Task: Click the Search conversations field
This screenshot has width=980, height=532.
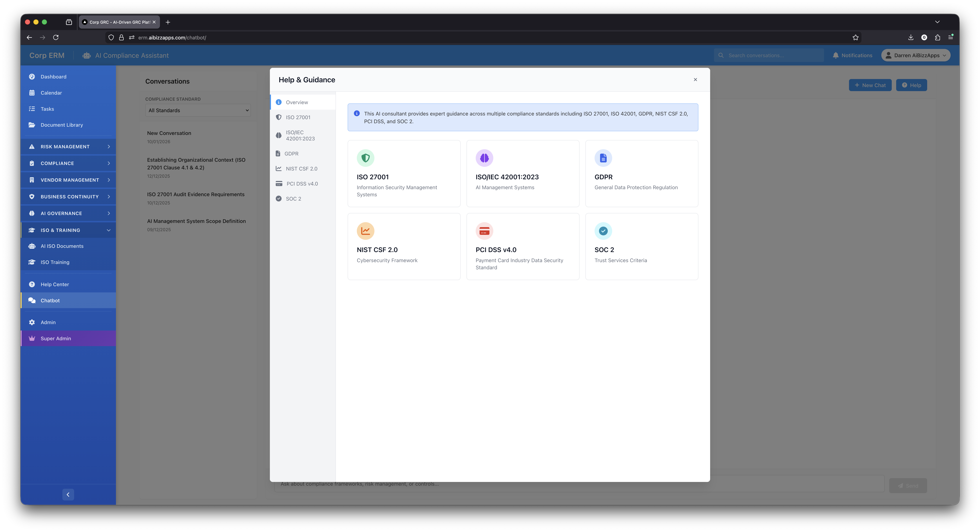Action: (x=772, y=56)
